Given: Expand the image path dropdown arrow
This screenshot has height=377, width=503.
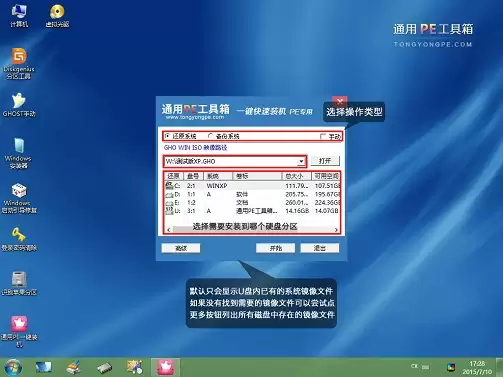Looking at the screenshot, I should [x=301, y=162].
